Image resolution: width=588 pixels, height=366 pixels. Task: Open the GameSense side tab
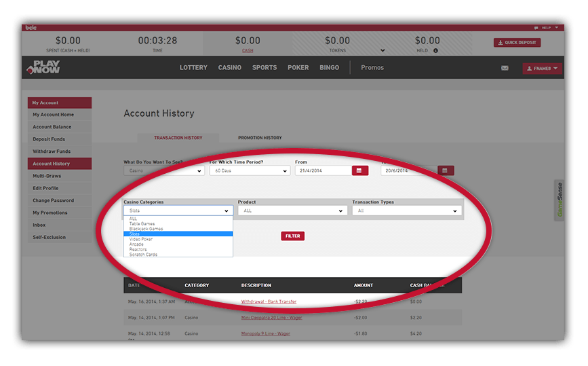pyautogui.click(x=559, y=200)
